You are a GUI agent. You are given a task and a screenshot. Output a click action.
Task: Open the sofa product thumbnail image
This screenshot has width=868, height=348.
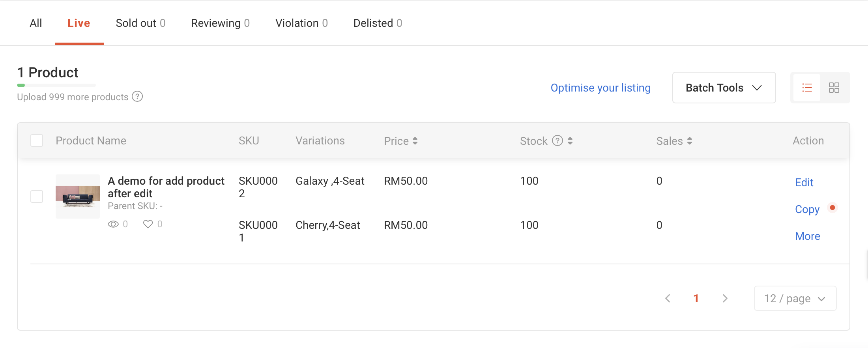click(x=78, y=196)
